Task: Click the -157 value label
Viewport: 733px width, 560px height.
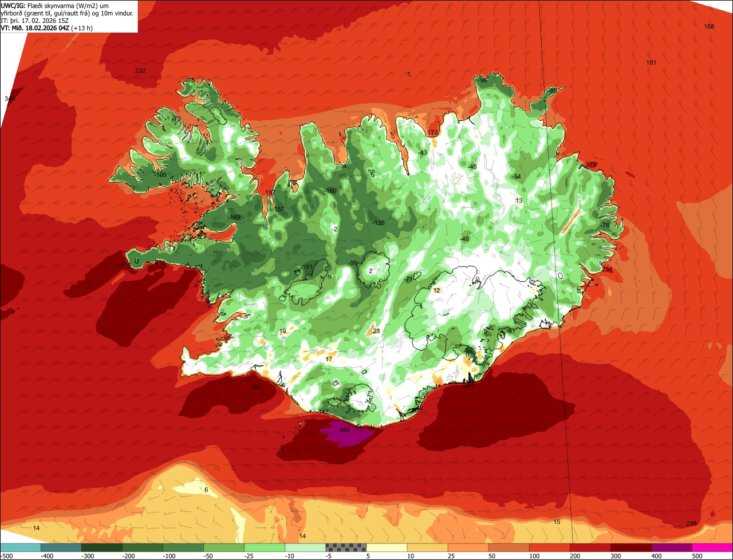Action: [x=278, y=209]
